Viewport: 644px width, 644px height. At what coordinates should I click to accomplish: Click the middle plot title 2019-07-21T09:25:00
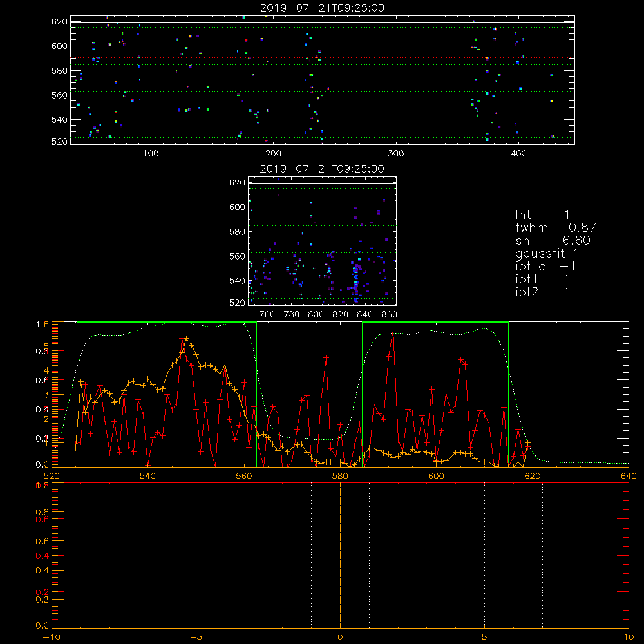pyautogui.click(x=322, y=169)
